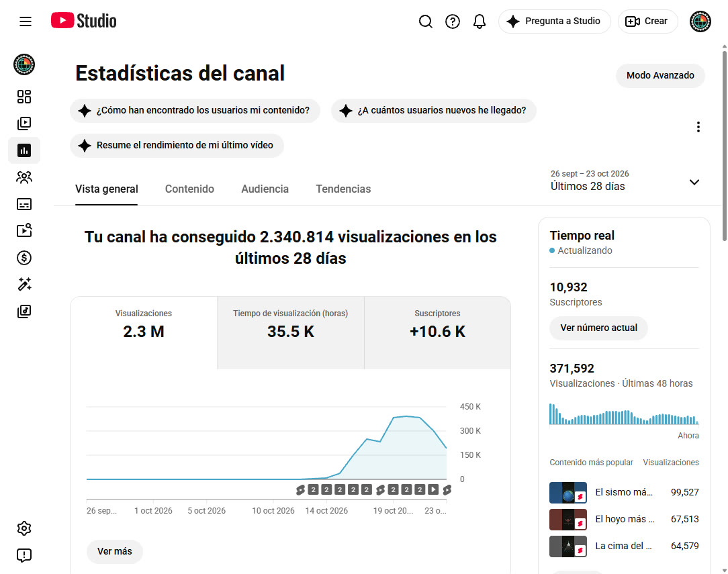Image resolution: width=728 pixels, height=574 pixels.
Task: Click the 67,513 views value
Action: pos(684,519)
